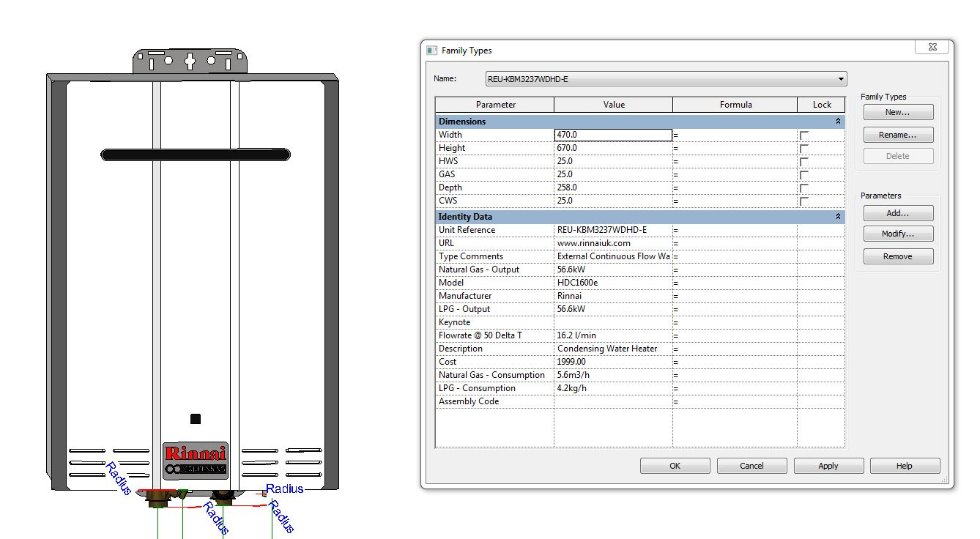This screenshot has height=539, width=980.
Task: Click the Apply button
Action: (828, 466)
